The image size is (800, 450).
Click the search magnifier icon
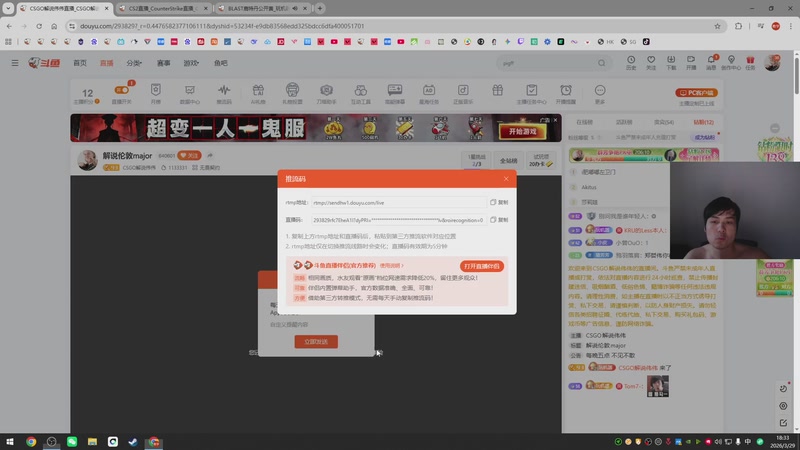(602, 63)
